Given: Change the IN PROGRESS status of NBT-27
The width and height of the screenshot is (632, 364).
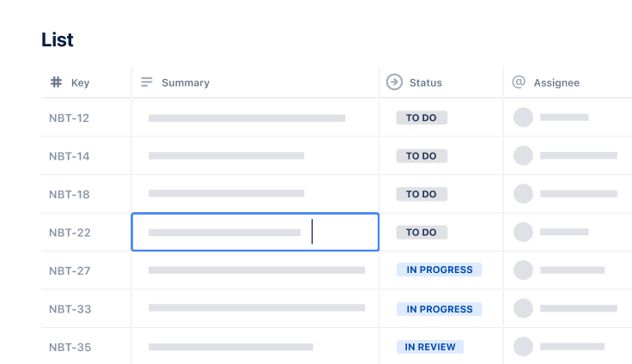Looking at the screenshot, I should (x=439, y=270).
